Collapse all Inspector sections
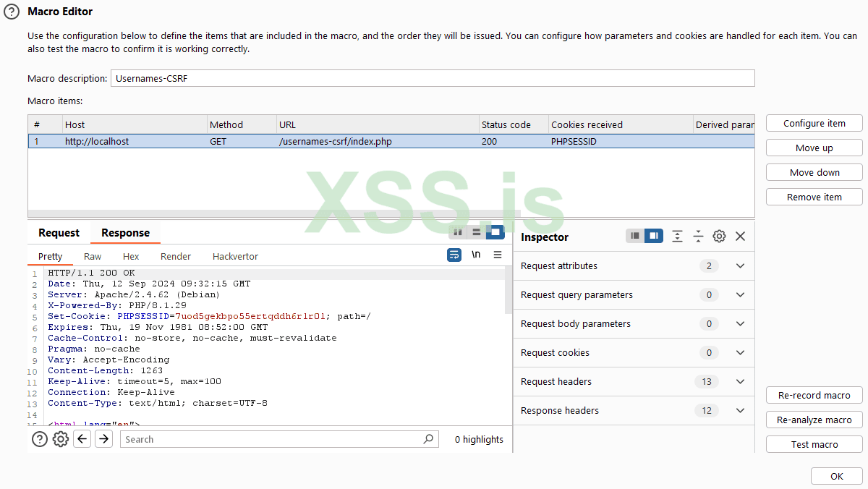868x489 pixels. pos(698,236)
